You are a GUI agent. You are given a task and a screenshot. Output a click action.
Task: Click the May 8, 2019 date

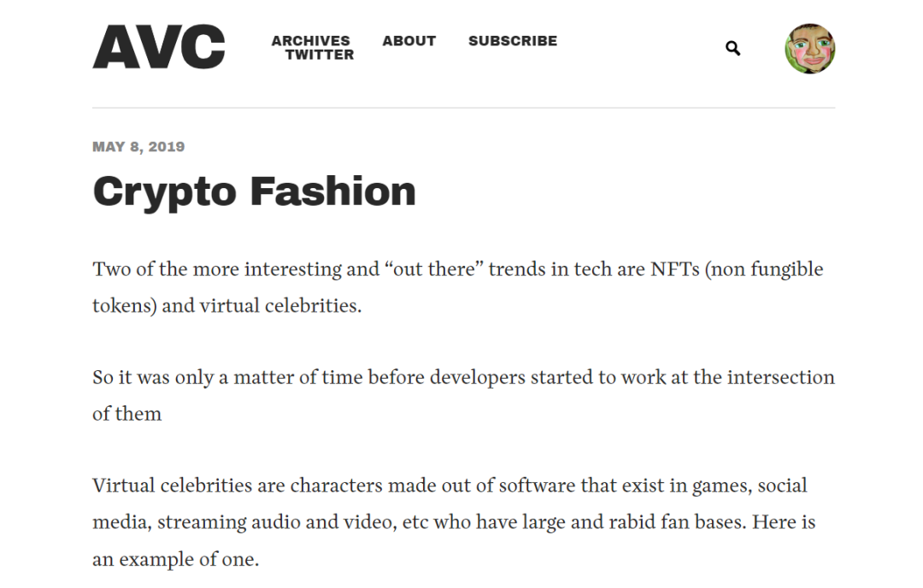138,146
